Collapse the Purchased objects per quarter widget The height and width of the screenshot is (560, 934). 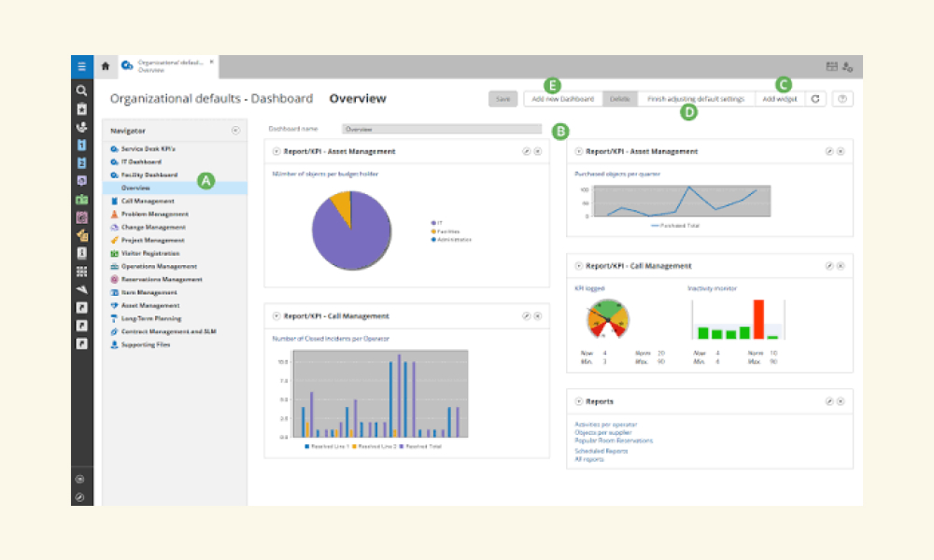point(578,151)
